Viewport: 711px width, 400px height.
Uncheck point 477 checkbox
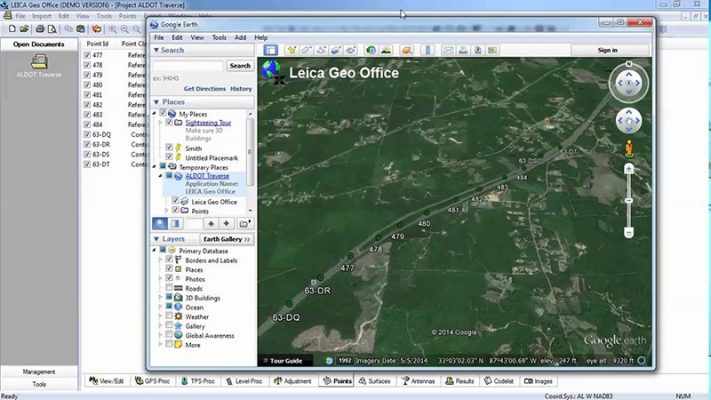87,55
